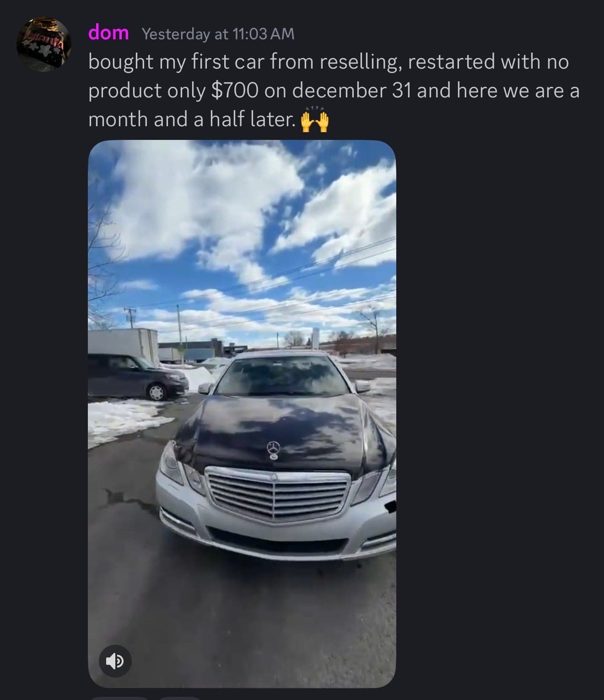Toggle the video sound speaker icon
Viewport: 604px width, 700px height.
[115, 661]
